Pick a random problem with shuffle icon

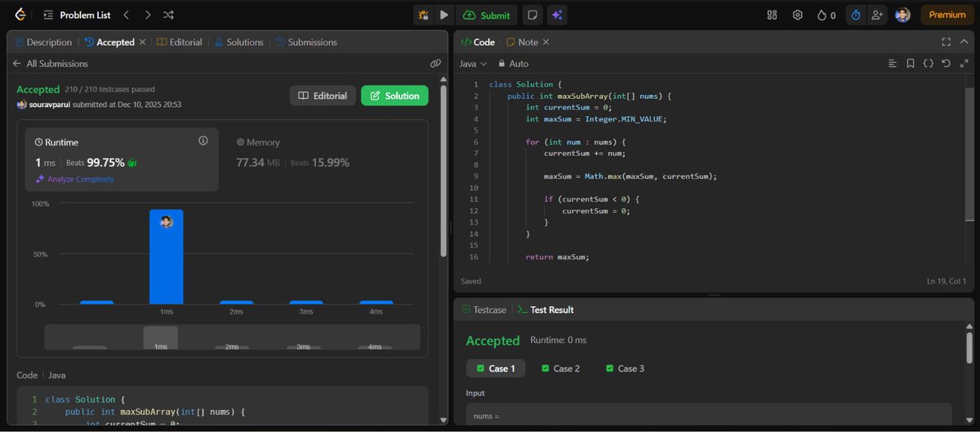click(168, 15)
